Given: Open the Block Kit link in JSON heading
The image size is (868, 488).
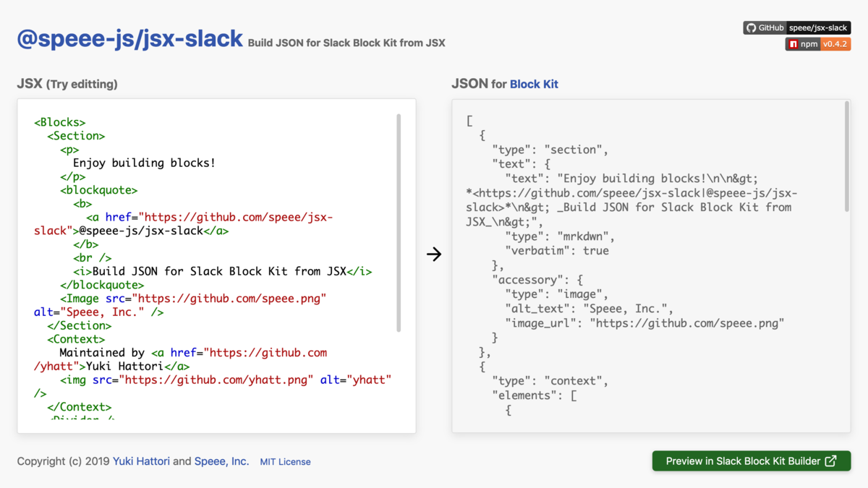Looking at the screenshot, I should [x=534, y=84].
